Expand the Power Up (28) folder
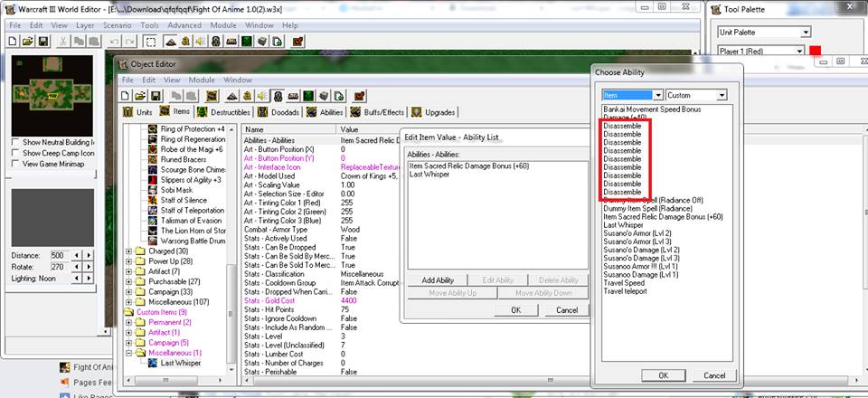Image resolution: width=868 pixels, height=398 pixels. click(129, 261)
